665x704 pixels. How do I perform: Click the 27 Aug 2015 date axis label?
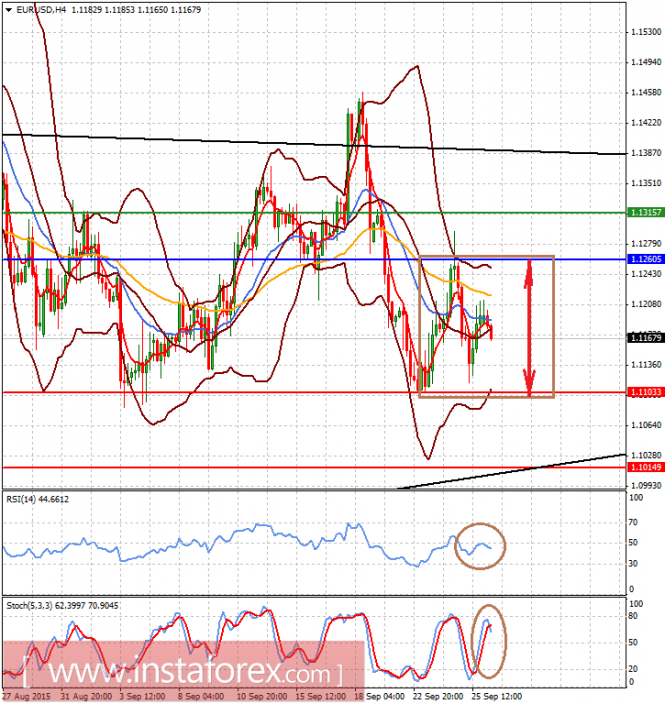(x=26, y=696)
